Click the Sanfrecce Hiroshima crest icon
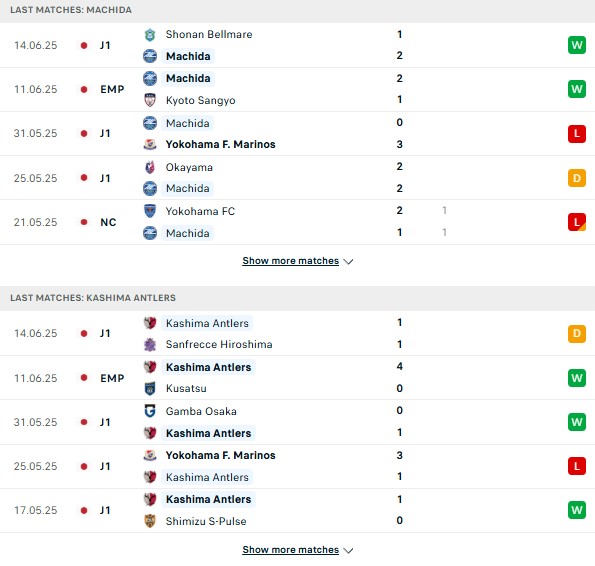Viewport: 595px width, 566px height. tap(150, 344)
